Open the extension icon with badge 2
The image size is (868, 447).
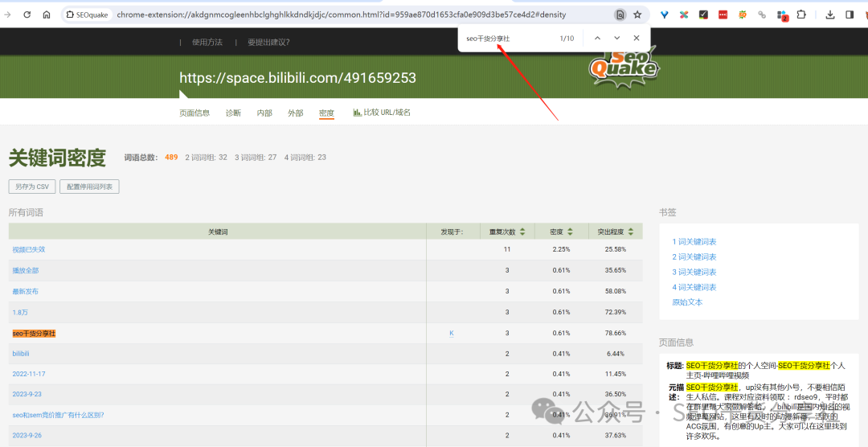782,15
